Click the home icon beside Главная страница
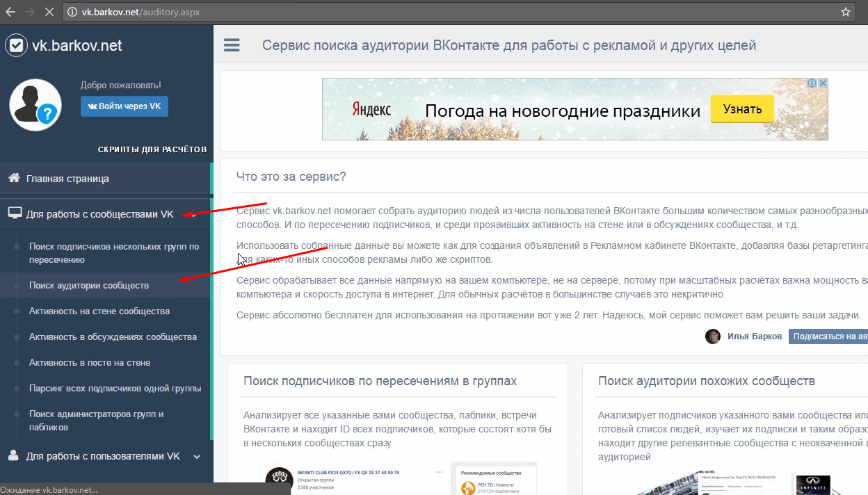Viewport: 868px width, 495px height. coord(14,178)
